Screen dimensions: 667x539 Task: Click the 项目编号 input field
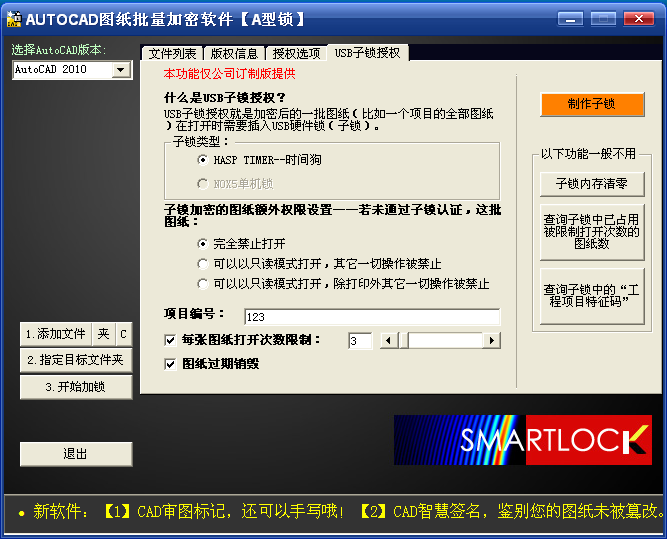point(372,317)
